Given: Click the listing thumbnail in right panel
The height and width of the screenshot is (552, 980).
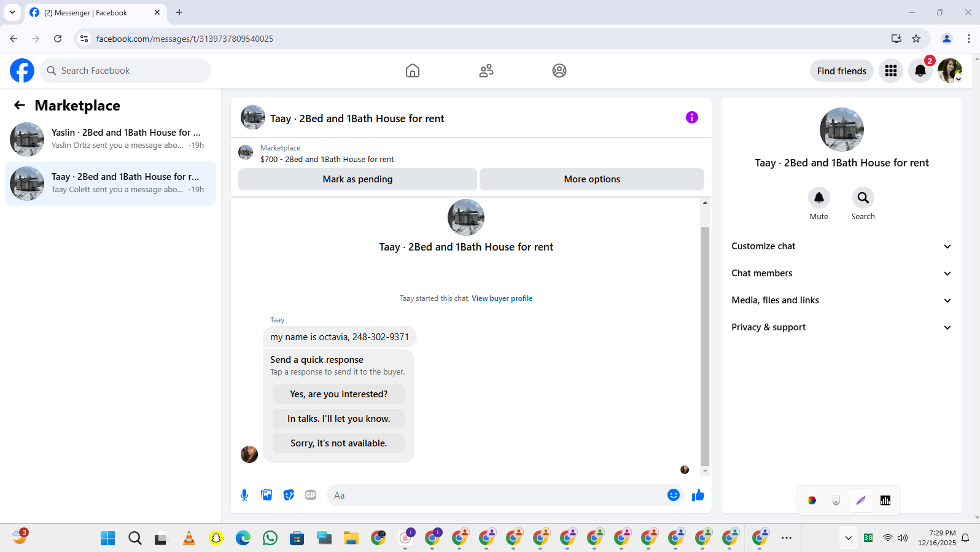Looking at the screenshot, I should coord(842,130).
